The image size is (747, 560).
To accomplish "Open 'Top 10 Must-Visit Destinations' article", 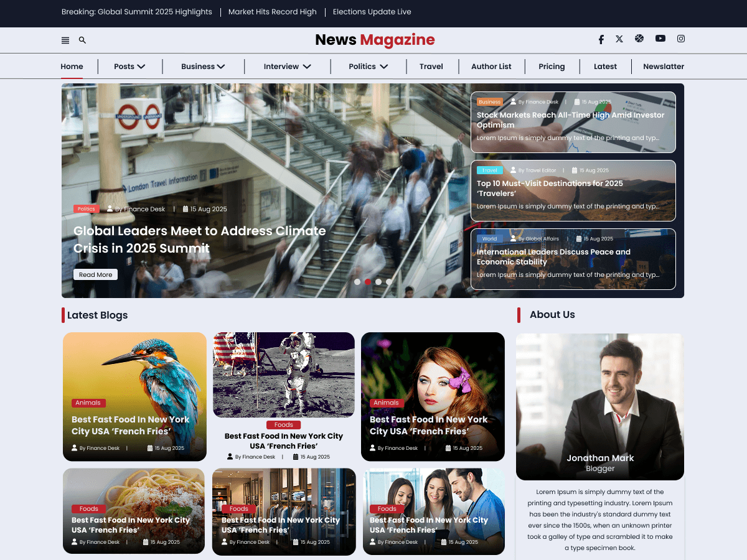I will tap(550, 189).
